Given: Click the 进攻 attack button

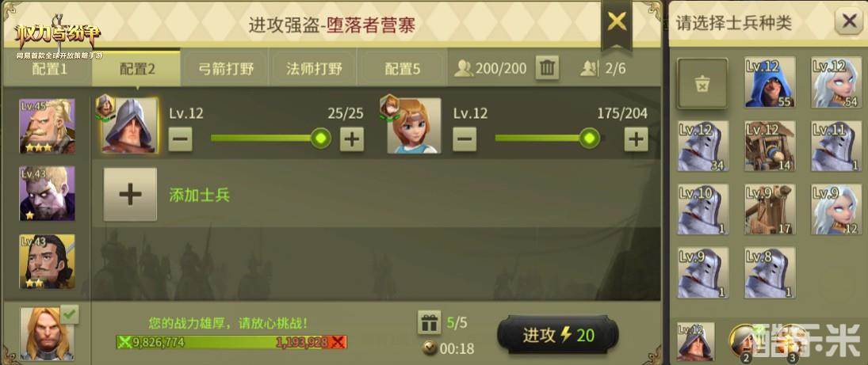Looking at the screenshot, I should (558, 335).
